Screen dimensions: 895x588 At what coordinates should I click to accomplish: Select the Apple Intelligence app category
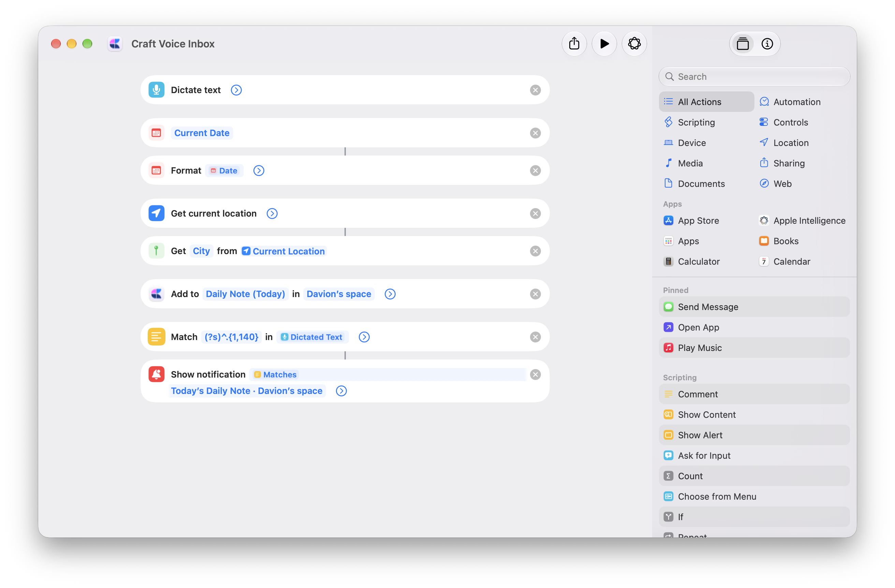coord(802,220)
